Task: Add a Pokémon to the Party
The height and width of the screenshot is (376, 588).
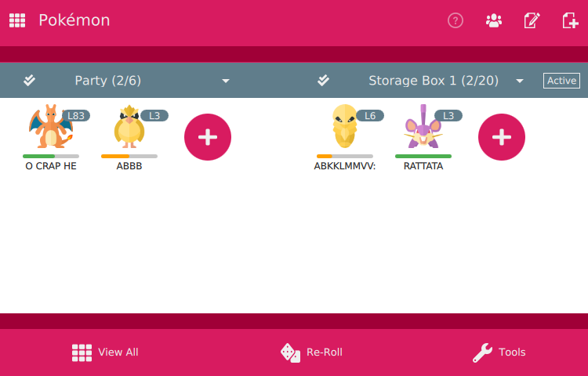Action: [x=208, y=137]
